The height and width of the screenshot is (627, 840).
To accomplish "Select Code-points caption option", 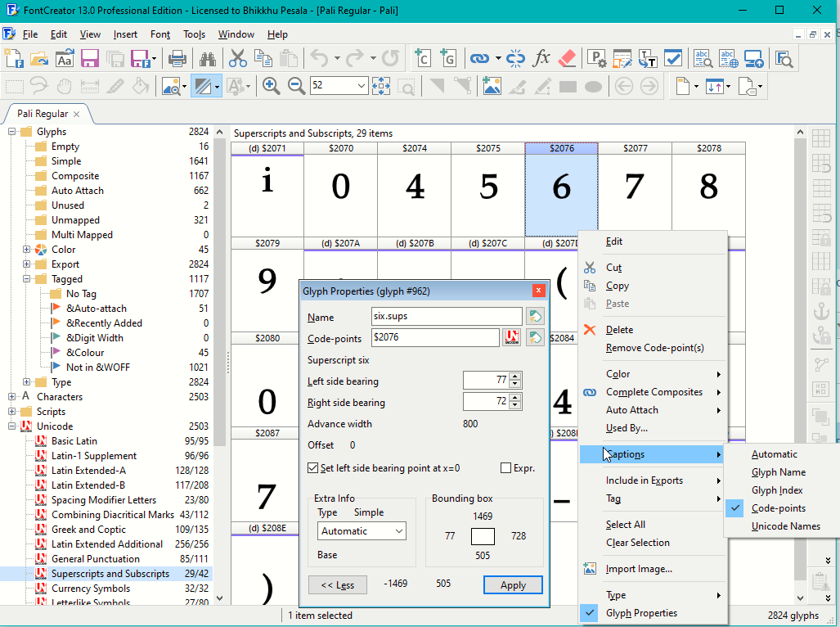I will tap(778, 508).
